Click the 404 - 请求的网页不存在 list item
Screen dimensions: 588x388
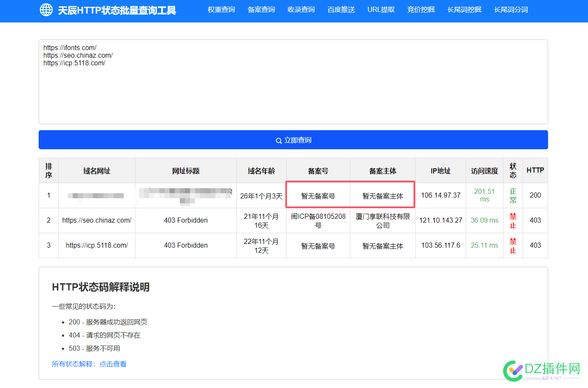104,335
